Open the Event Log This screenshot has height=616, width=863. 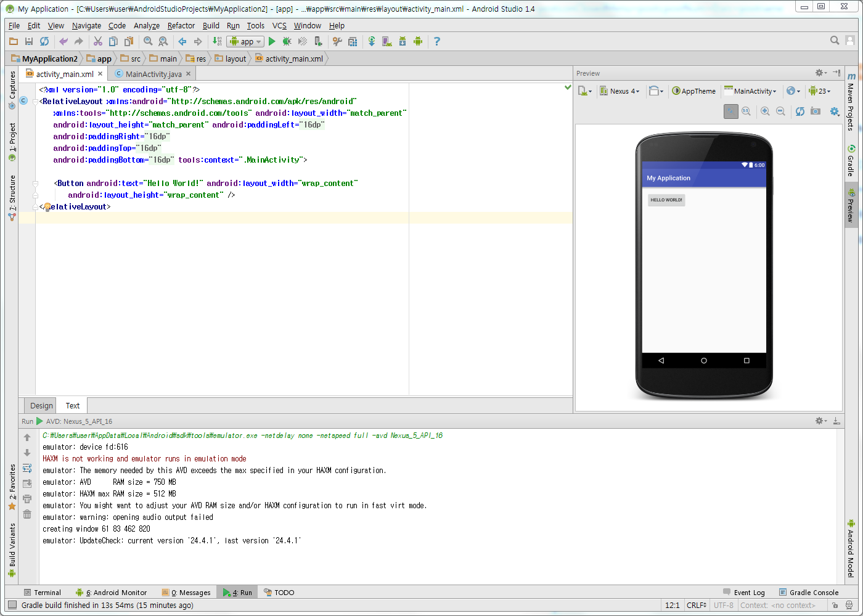pyautogui.click(x=743, y=593)
